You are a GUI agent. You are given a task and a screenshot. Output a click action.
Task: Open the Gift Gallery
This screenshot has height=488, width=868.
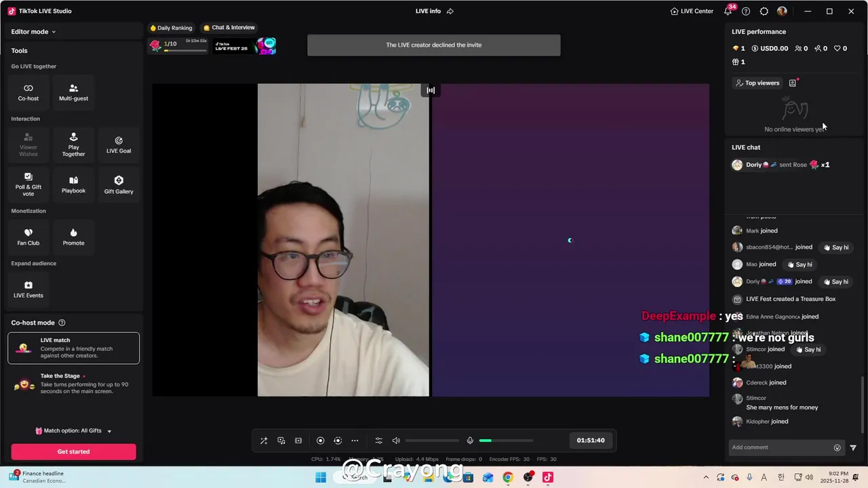pyautogui.click(x=119, y=185)
